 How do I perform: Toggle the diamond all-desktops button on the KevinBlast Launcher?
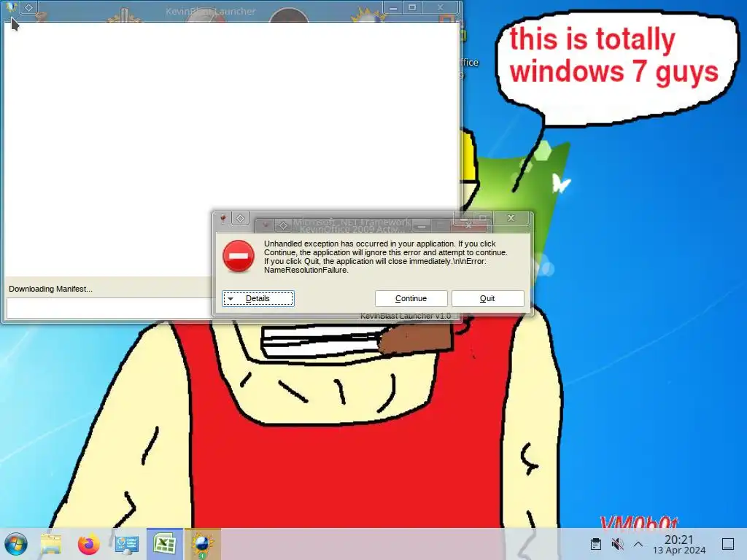point(28,7)
